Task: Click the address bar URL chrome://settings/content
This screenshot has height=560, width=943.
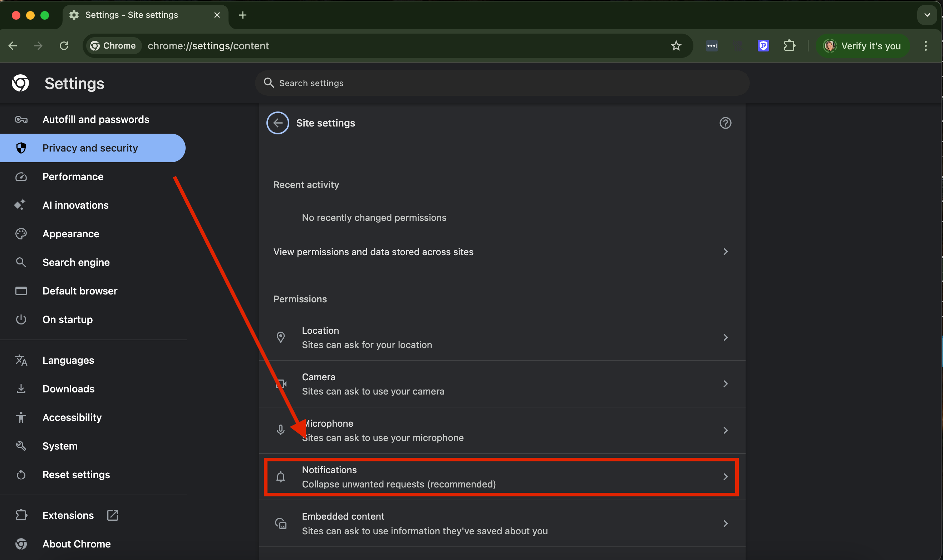Action: point(208,46)
